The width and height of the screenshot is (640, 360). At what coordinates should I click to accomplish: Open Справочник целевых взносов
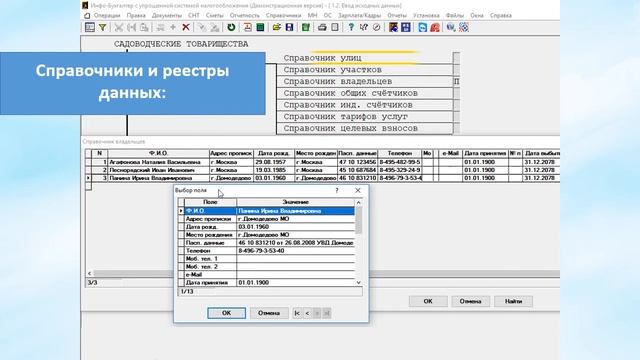[x=365, y=129]
